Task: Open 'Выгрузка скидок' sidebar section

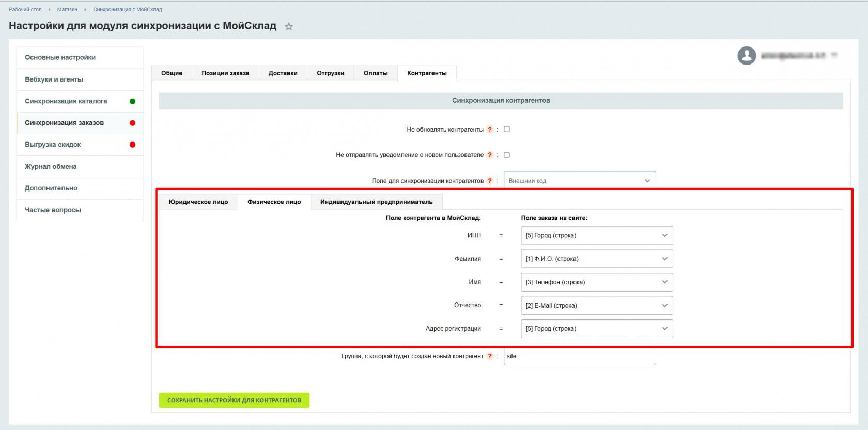Action: pyautogui.click(x=80, y=145)
